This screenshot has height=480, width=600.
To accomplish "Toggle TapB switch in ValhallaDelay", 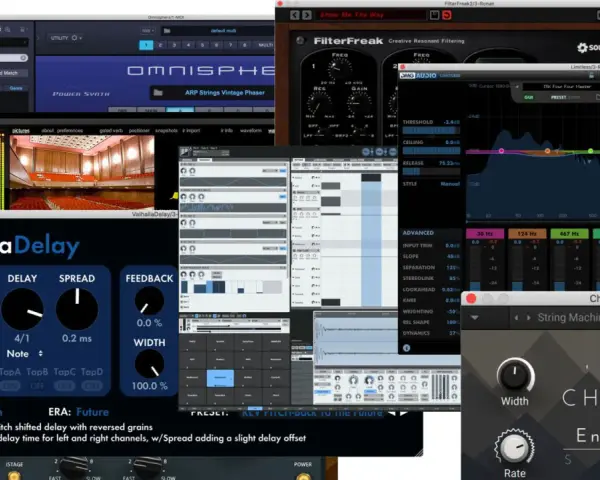I will point(37,386).
